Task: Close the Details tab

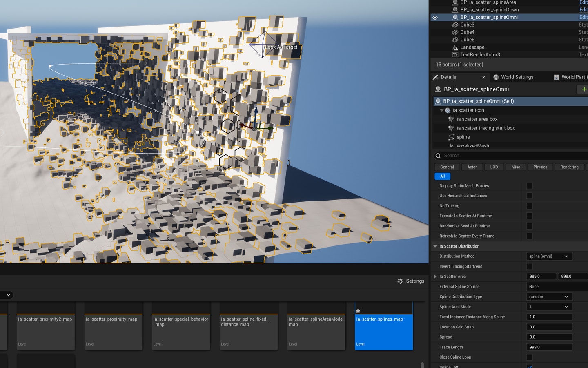Action: click(x=483, y=77)
